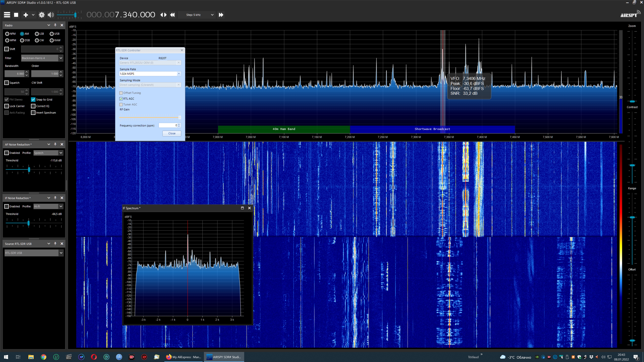Open the gear configuration icon in the toolbar
This screenshot has height=362, width=644.
[41, 15]
